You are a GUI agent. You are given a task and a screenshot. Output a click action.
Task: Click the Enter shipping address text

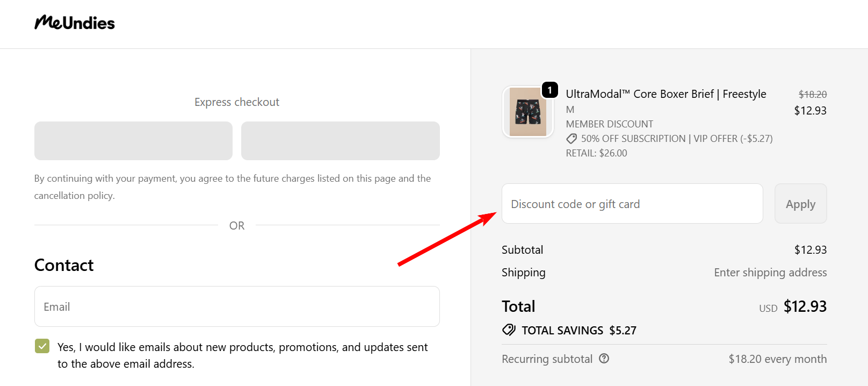pos(770,273)
